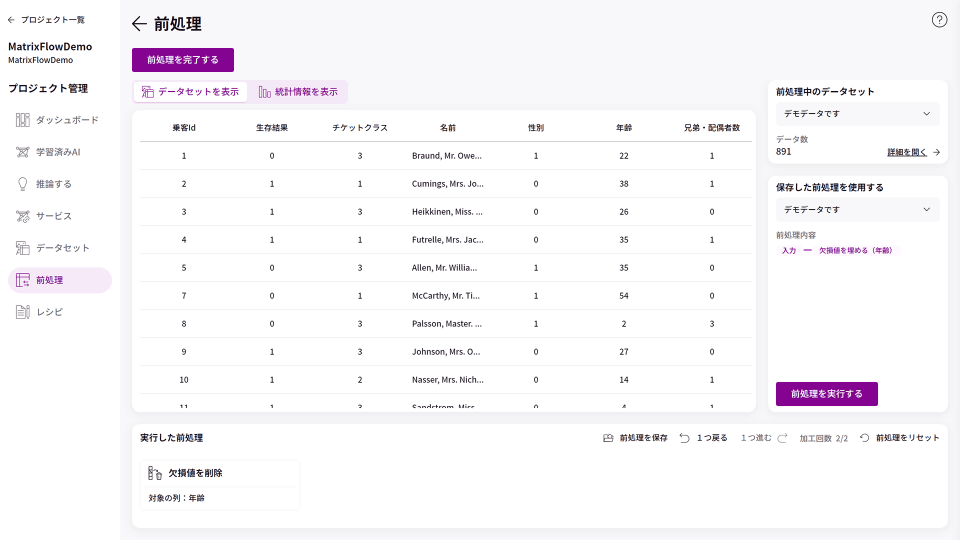Click the ダッシュボード sidebar icon
Screen dimensions: 960x540
[23, 120]
